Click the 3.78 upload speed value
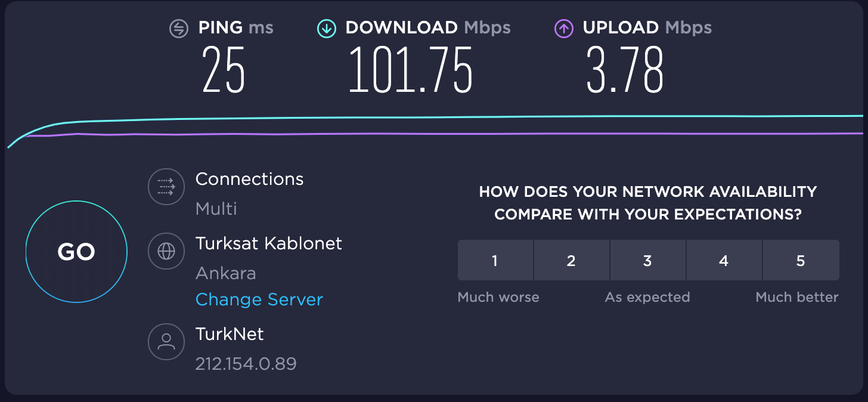The image size is (868, 402). point(625,70)
